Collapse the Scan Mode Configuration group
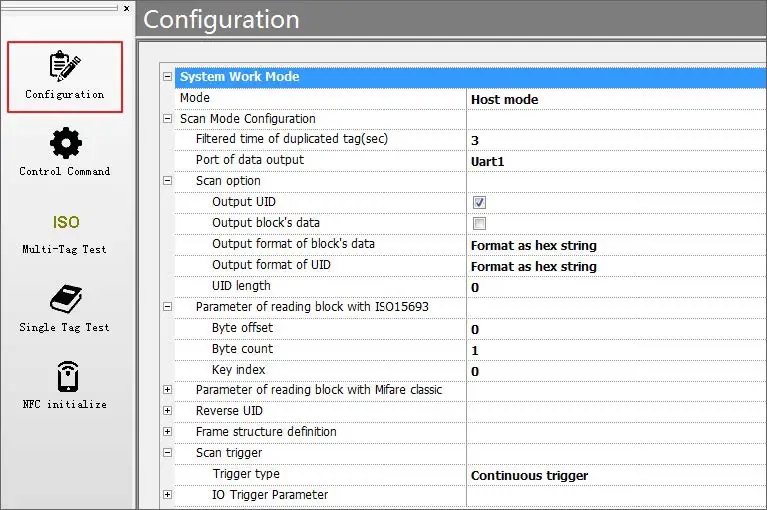The width and height of the screenshot is (767, 510). click(167, 119)
